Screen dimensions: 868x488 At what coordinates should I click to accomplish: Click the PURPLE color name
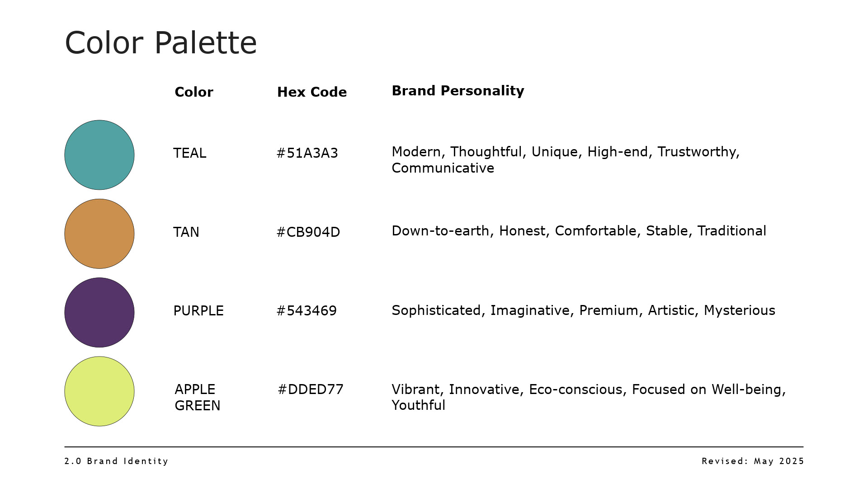[x=198, y=311]
